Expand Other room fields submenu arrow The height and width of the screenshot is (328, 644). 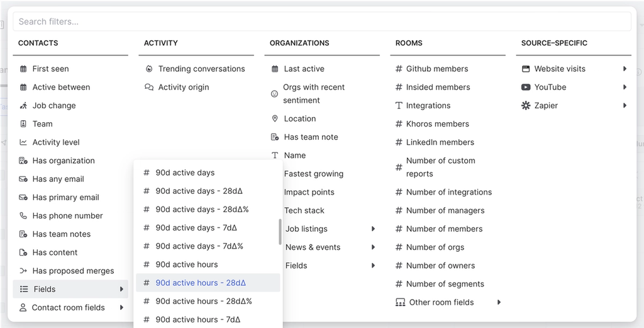pyautogui.click(x=499, y=302)
